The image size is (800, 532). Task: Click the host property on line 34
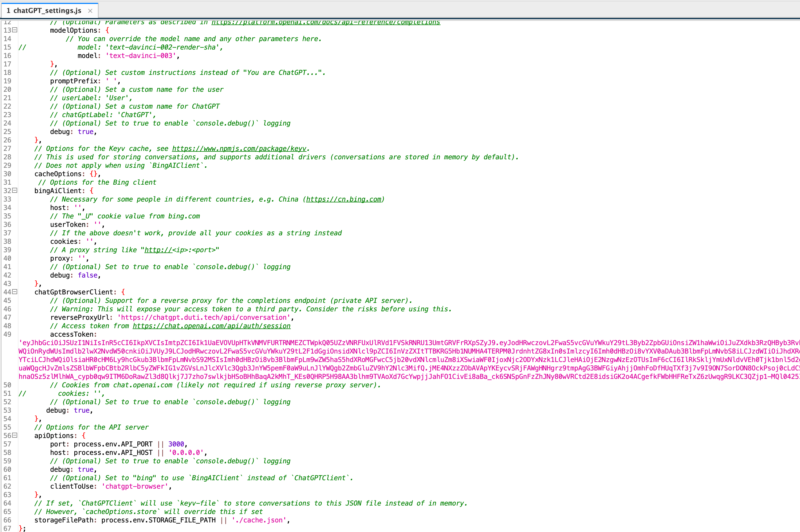(x=58, y=208)
